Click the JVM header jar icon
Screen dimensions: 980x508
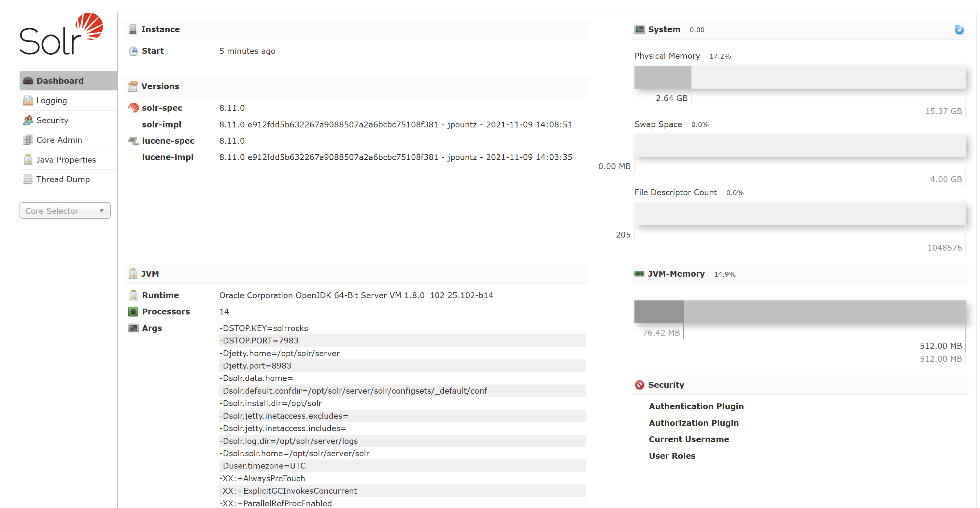click(x=133, y=274)
